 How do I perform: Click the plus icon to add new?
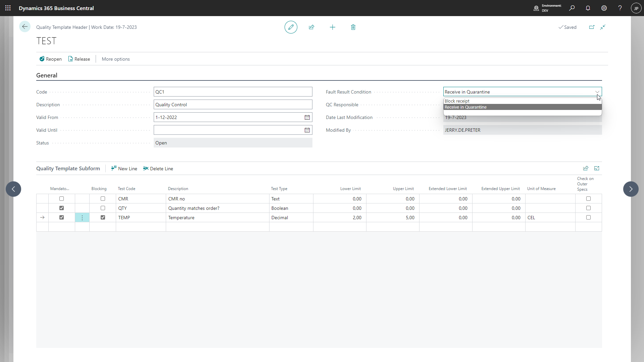332,27
